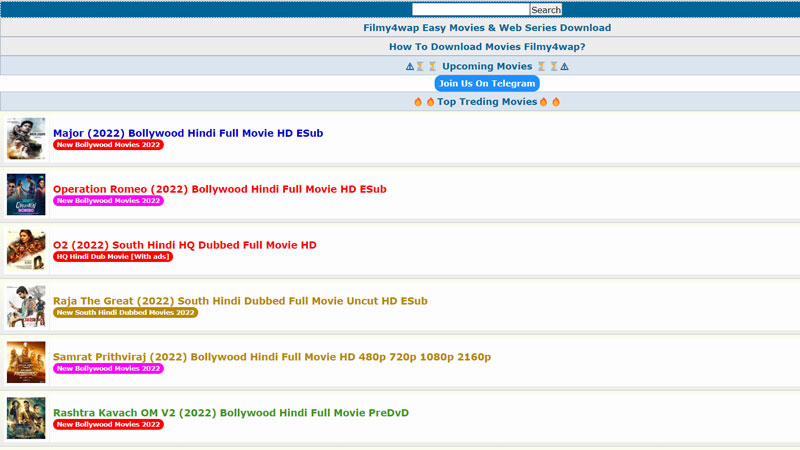
Task: Open Major (2022) Bollywood Hindi movie link
Action: pyautogui.click(x=188, y=133)
